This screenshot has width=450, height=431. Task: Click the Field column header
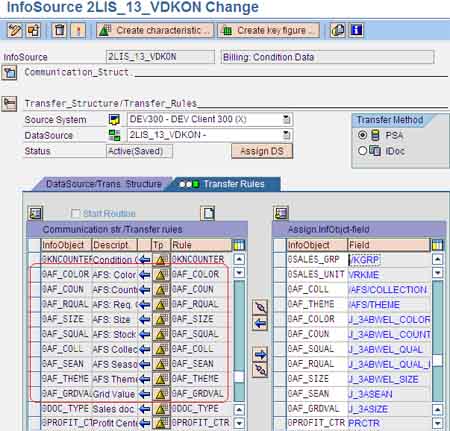389,245
